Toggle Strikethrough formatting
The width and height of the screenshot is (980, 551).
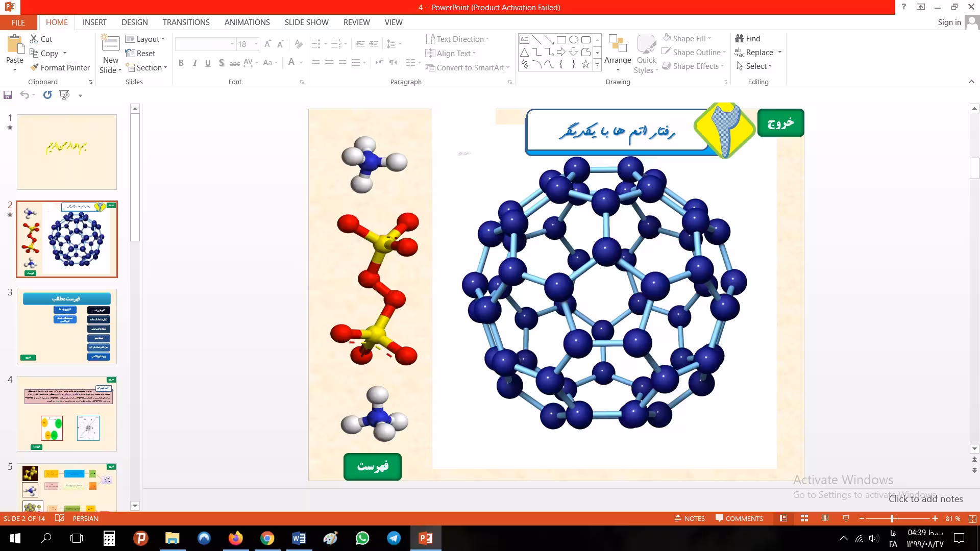click(234, 63)
